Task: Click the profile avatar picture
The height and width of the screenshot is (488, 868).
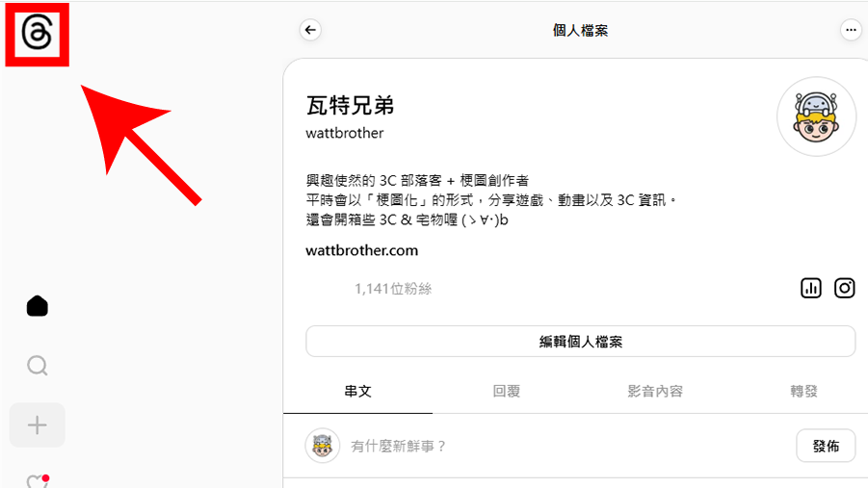Action: [816, 116]
